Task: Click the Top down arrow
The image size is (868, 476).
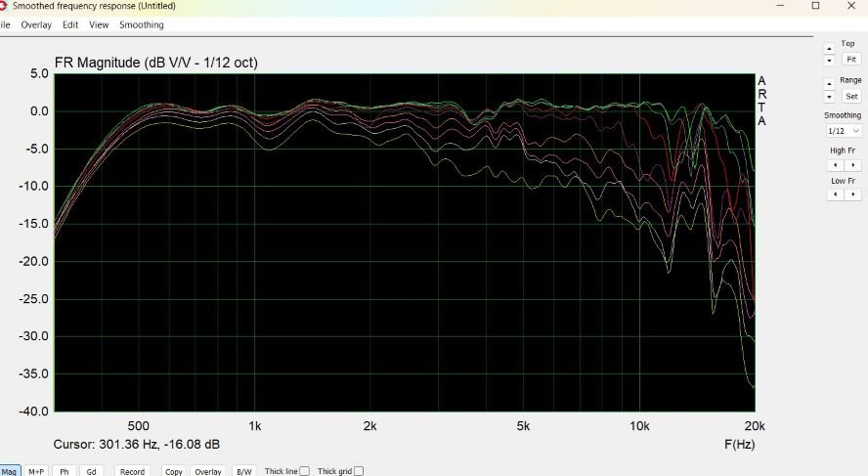Action: click(x=829, y=60)
